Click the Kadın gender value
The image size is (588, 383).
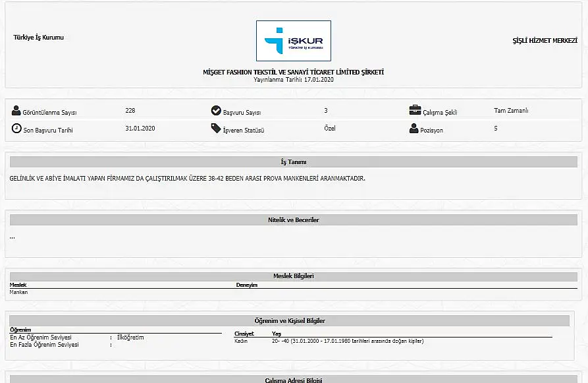[241, 341]
